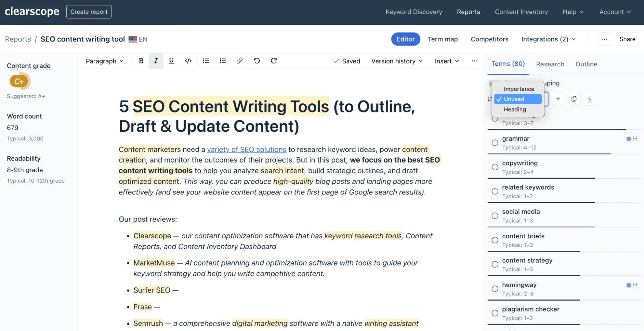Click the Share button
644x331 pixels.
[627, 39]
